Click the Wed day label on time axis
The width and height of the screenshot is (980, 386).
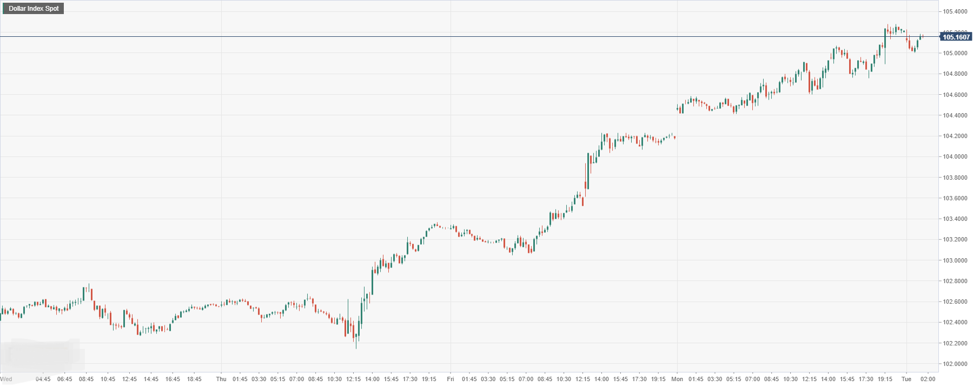click(6, 379)
